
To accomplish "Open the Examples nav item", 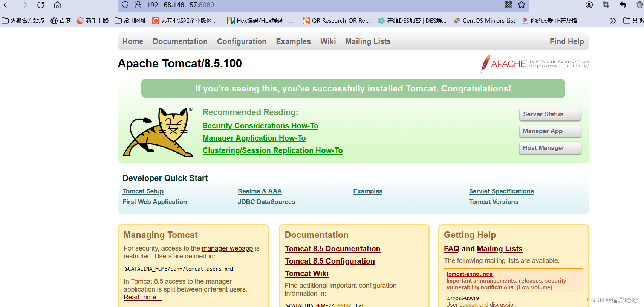I will pos(293,41).
